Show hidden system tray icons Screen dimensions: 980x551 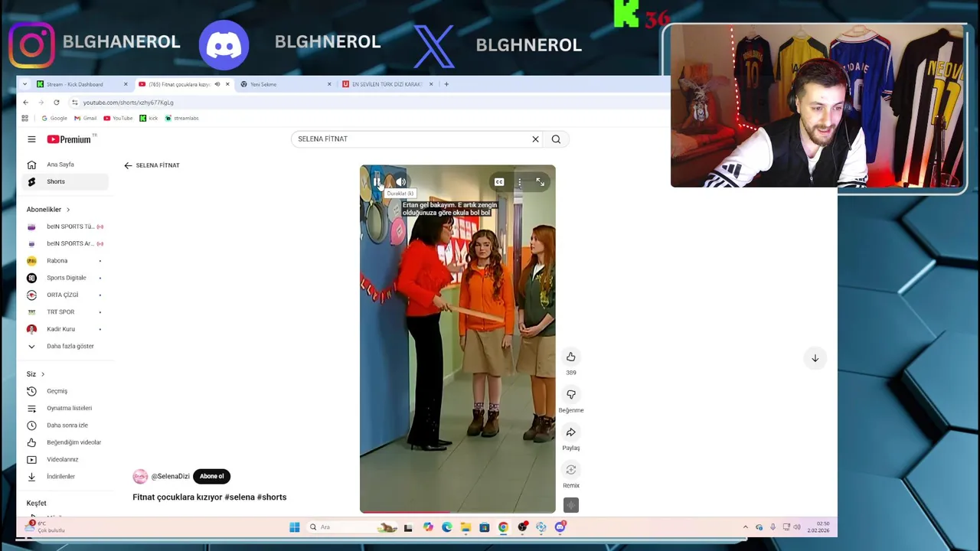(x=745, y=527)
